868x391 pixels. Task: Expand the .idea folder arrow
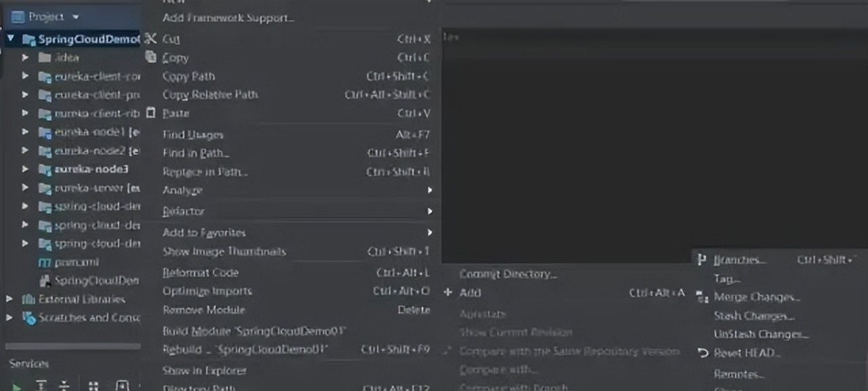[x=26, y=58]
